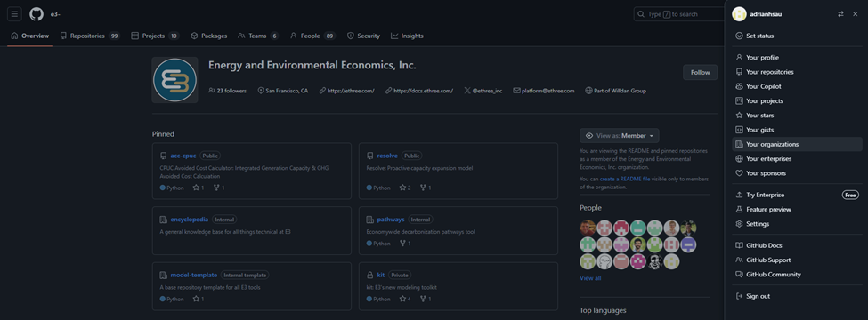Click the star count on resolve card
Viewport: 868px width, 320px height.
coord(405,188)
